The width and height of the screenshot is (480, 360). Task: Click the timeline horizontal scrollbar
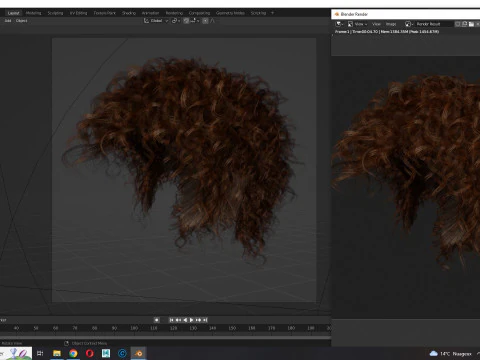click(x=165, y=337)
